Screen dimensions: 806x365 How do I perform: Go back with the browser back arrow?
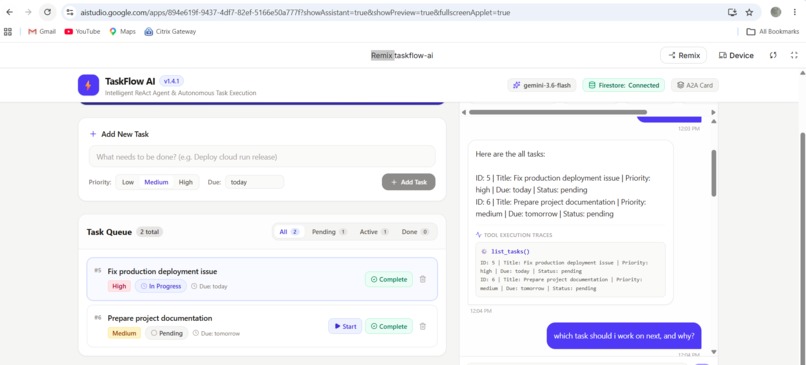point(9,12)
